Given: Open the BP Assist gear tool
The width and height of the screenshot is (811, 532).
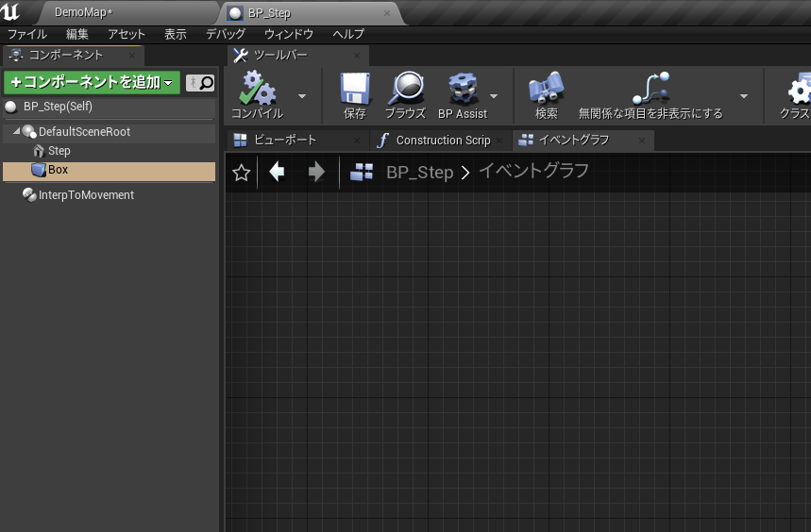Looking at the screenshot, I should [463, 89].
